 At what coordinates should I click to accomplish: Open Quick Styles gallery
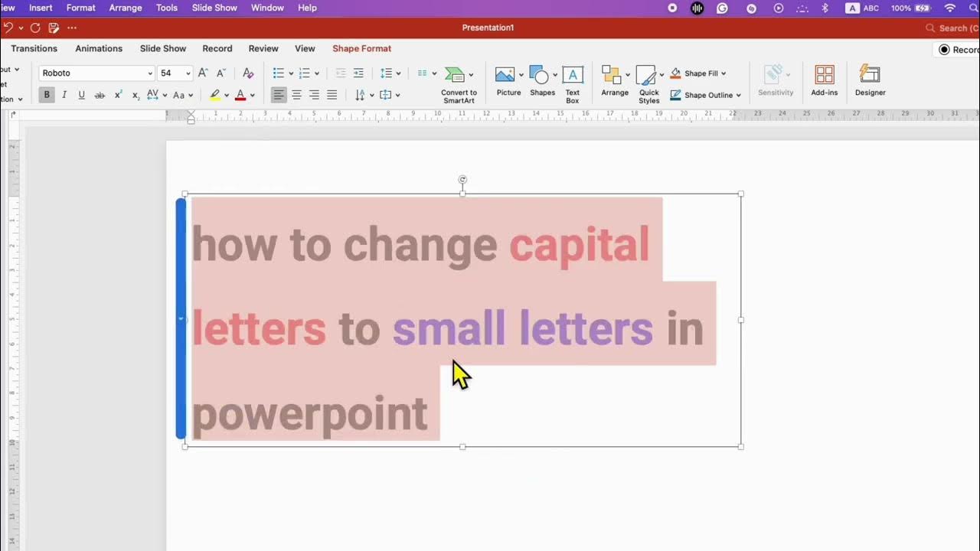(649, 85)
